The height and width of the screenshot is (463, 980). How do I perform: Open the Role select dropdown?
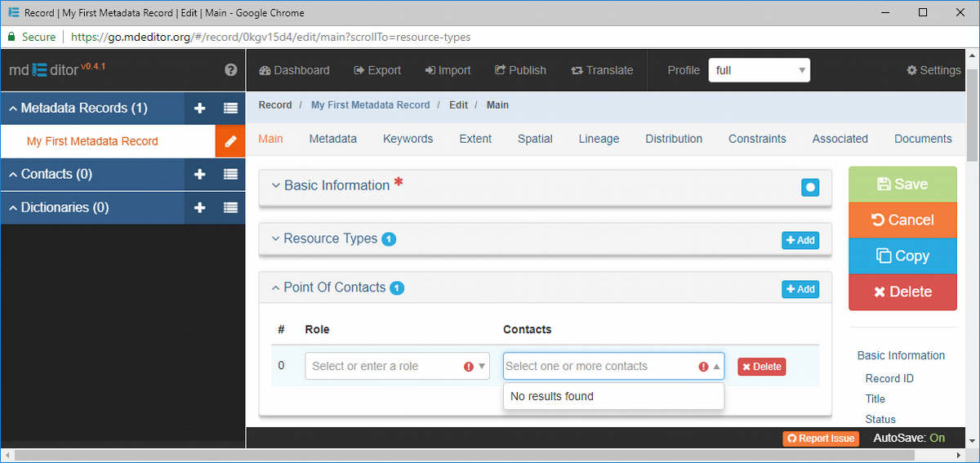pyautogui.click(x=397, y=366)
